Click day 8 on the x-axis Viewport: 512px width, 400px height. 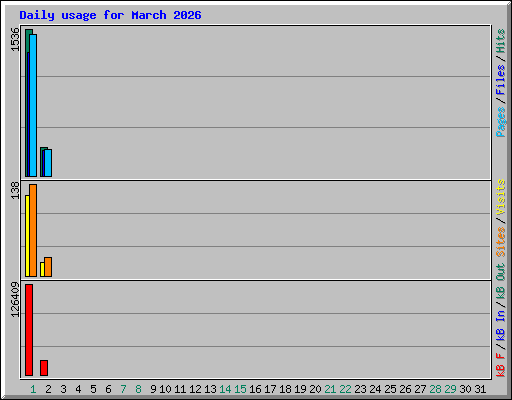[138, 389]
